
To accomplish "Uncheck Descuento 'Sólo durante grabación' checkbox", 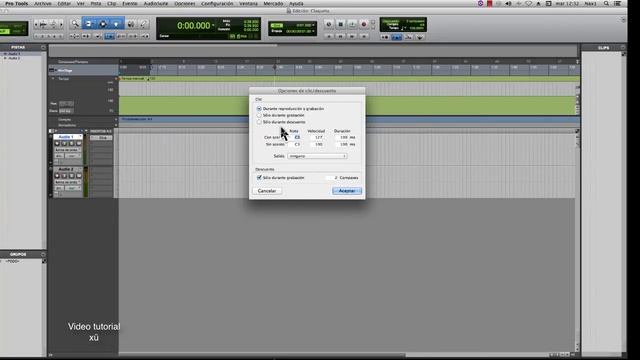I will (x=259, y=178).
